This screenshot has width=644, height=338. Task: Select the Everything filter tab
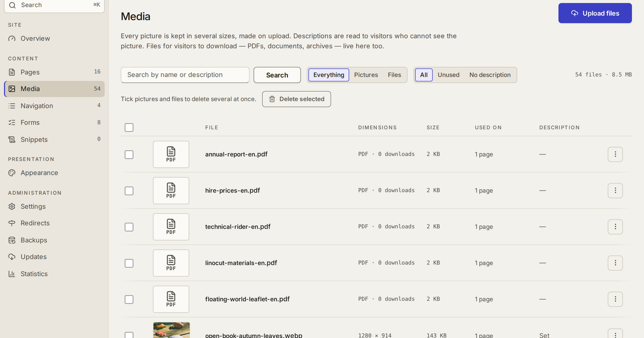point(328,75)
